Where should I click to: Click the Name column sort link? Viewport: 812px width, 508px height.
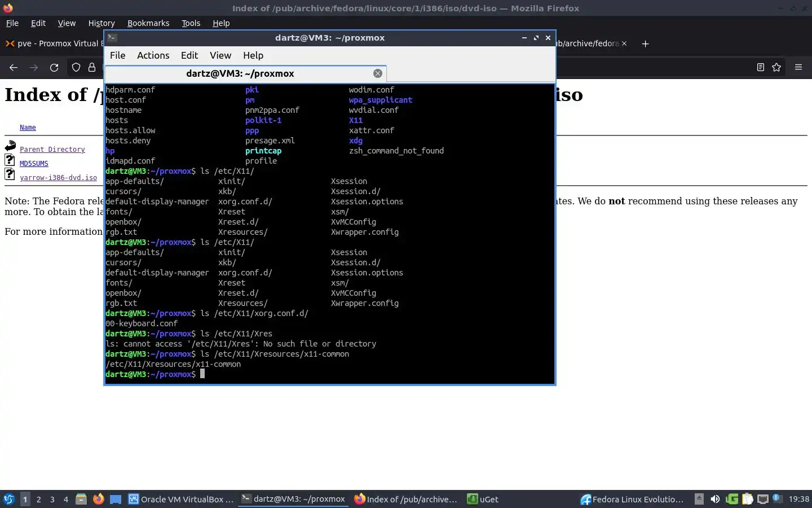coord(28,128)
